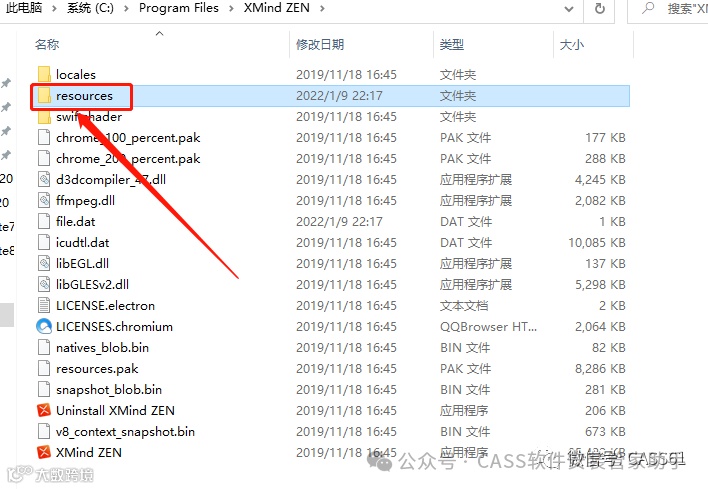Refresh the current folder view

pyautogui.click(x=600, y=9)
